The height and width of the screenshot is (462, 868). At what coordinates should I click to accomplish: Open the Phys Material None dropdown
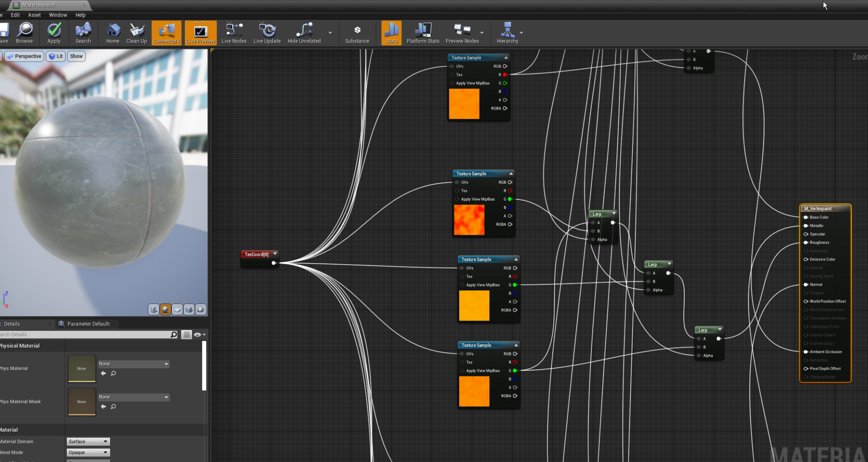click(x=133, y=364)
